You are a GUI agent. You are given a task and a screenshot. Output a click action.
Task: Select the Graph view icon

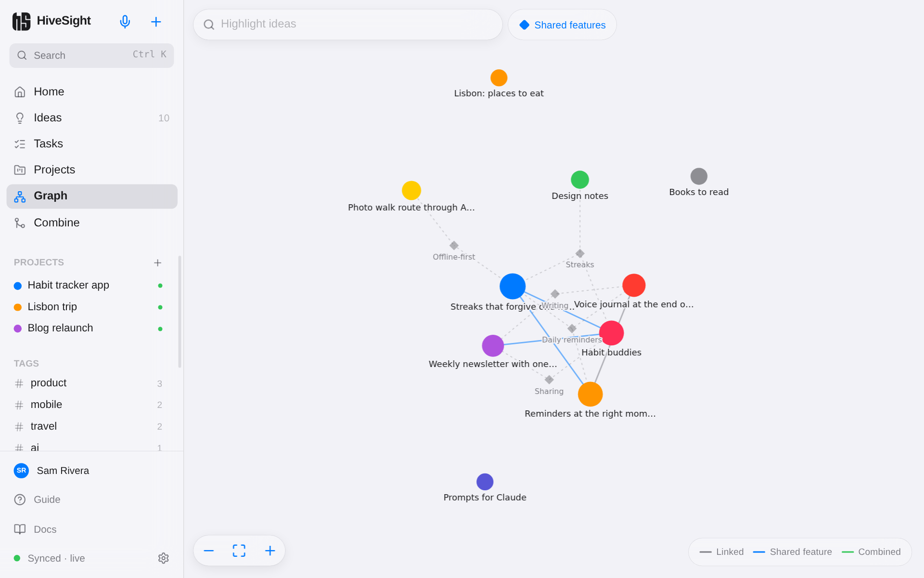pyautogui.click(x=20, y=197)
